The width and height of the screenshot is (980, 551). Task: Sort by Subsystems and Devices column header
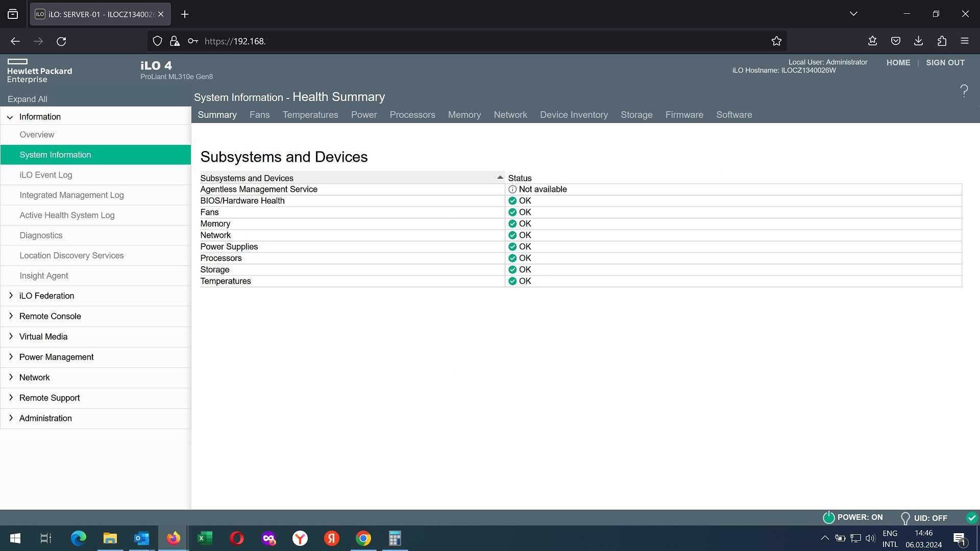[x=352, y=178]
